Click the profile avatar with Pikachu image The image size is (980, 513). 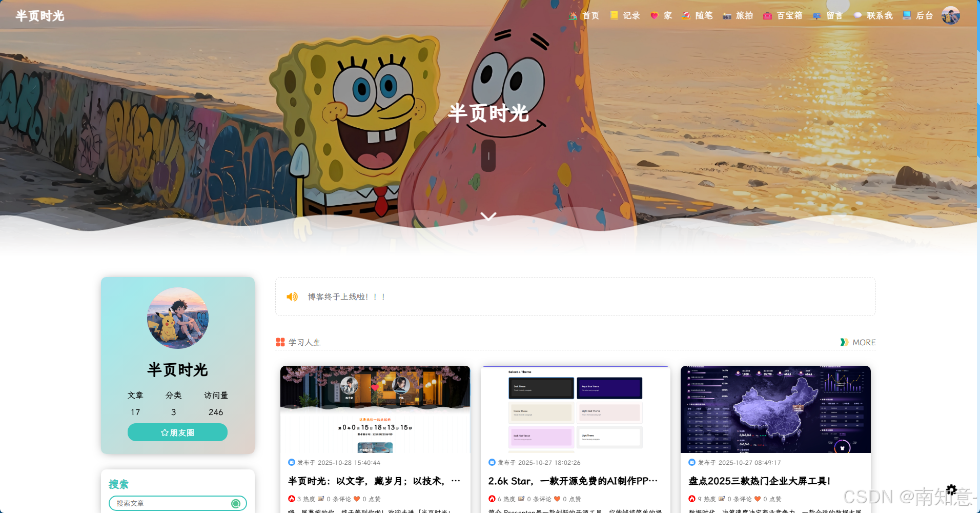pyautogui.click(x=178, y=318)
